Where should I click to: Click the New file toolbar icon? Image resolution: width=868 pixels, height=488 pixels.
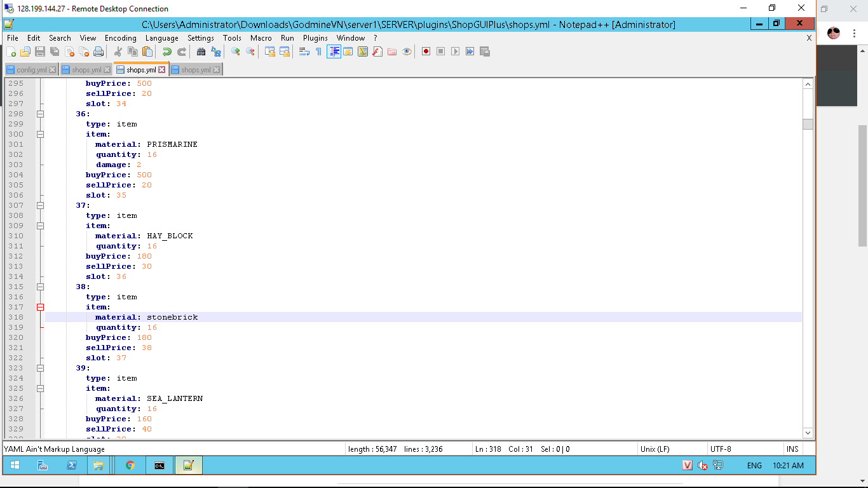point(11,51)
